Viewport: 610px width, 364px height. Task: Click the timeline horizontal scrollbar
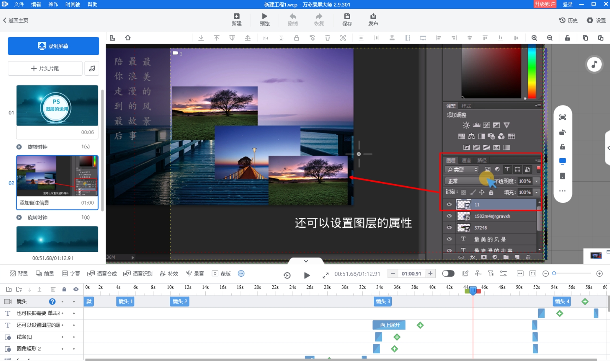point(341,360)
